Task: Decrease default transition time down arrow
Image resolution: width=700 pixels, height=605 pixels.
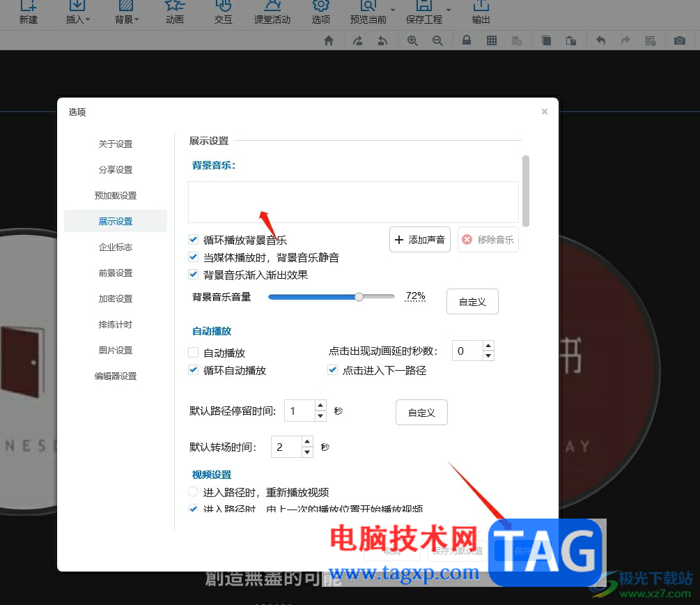Action: [x=307, y=452]
